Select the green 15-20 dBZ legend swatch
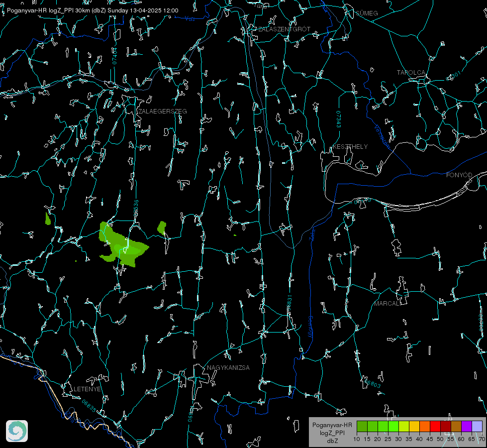Viewport: 487px width, 448px height. [373, 426]
